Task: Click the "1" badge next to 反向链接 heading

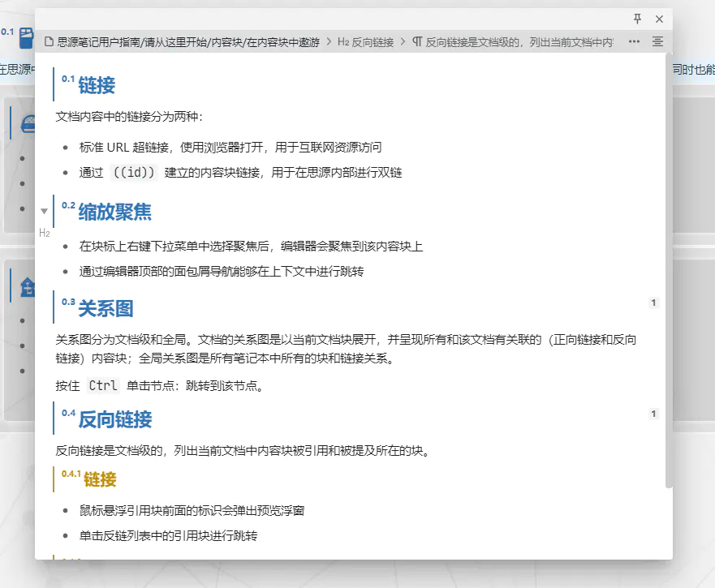Action: (653, 414)
